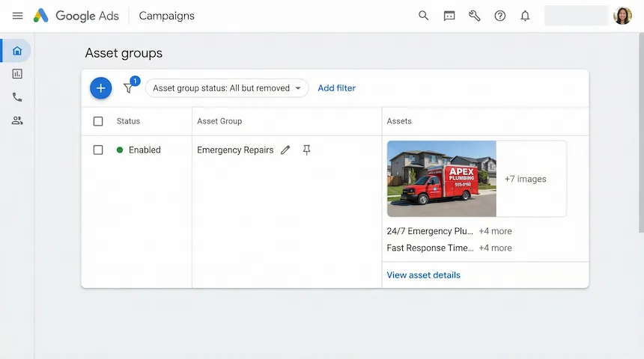This screenshot has width=644, height=359.
Task: Pin the Emergency Repairs asset group
Action: coord(306,150)
